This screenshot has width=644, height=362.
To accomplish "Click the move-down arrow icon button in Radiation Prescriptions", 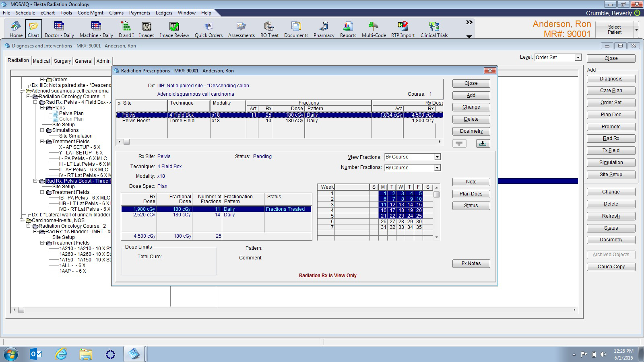I will click(483, 144).
